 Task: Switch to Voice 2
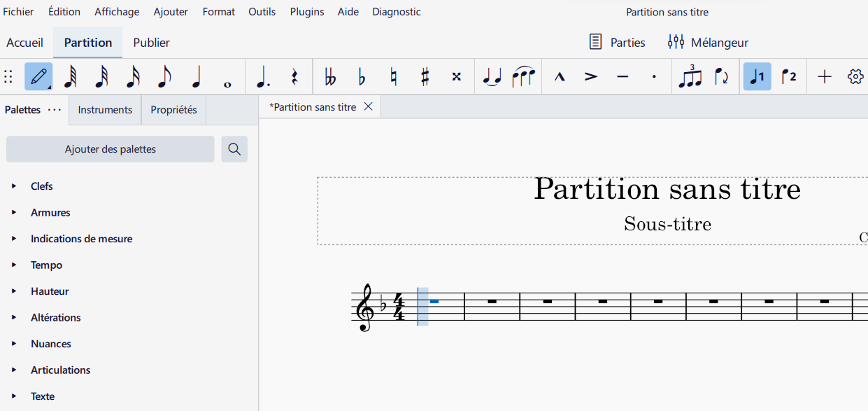(x=789, y=77)
